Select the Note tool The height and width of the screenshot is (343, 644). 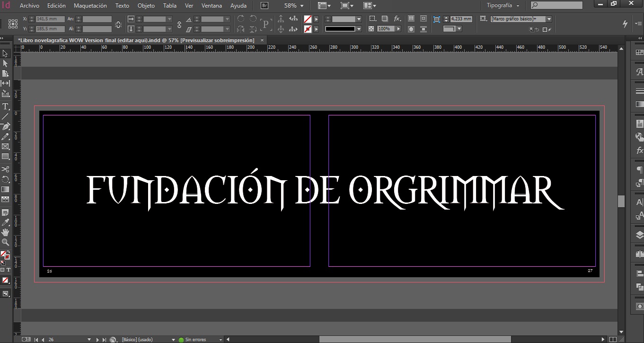[x=6, y=212]
